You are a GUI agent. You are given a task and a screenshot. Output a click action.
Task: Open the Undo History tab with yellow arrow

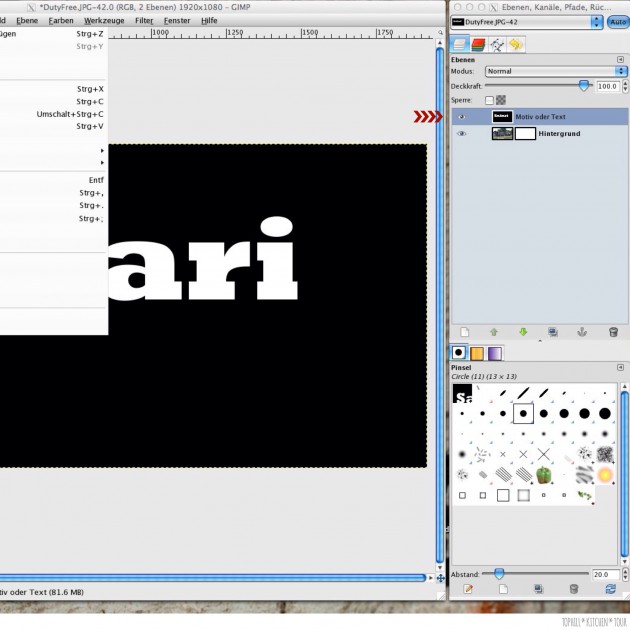coord(515,44)
